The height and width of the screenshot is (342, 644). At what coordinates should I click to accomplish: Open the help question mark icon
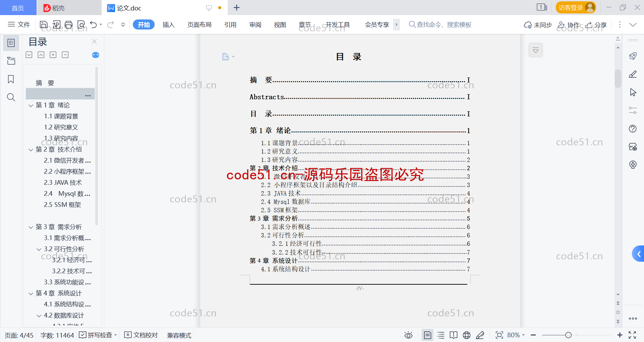click(633, 128)
